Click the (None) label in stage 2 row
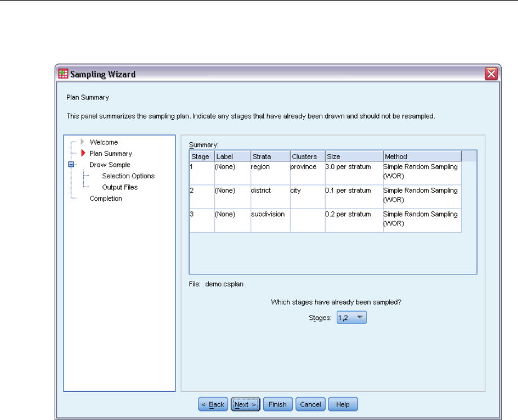 click(x=233, y=197)
